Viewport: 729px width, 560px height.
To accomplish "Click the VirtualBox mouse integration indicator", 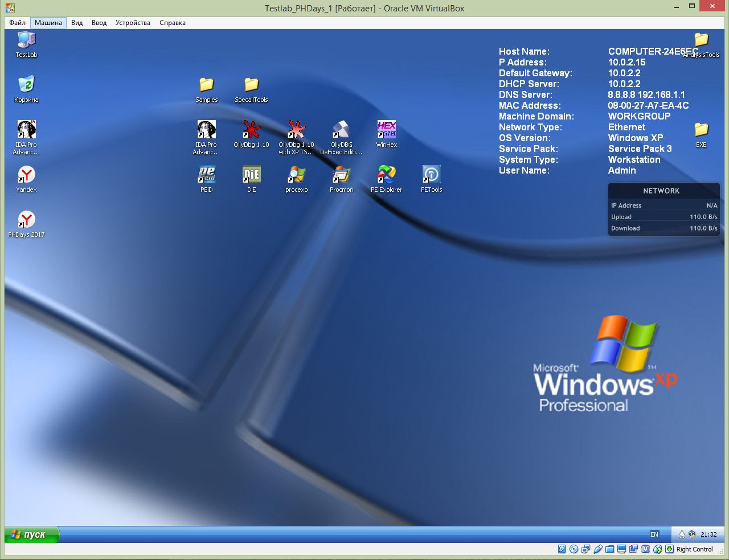I will pyautogui.click(x=657, y=549).
